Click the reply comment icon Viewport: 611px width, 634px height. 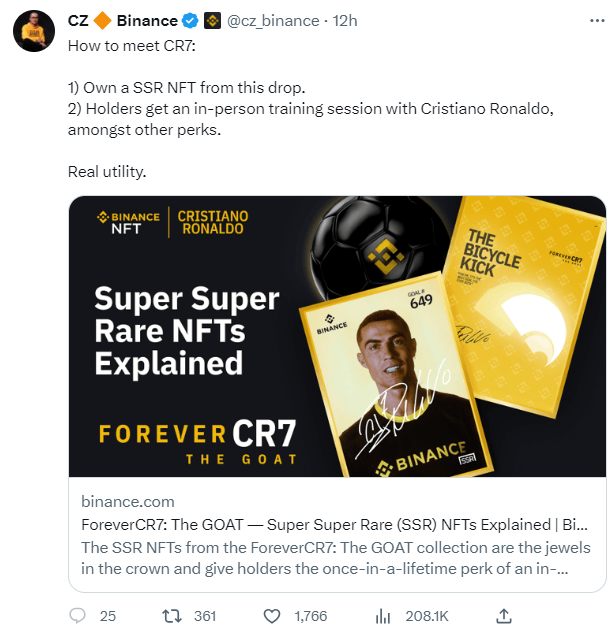[78, 616]
